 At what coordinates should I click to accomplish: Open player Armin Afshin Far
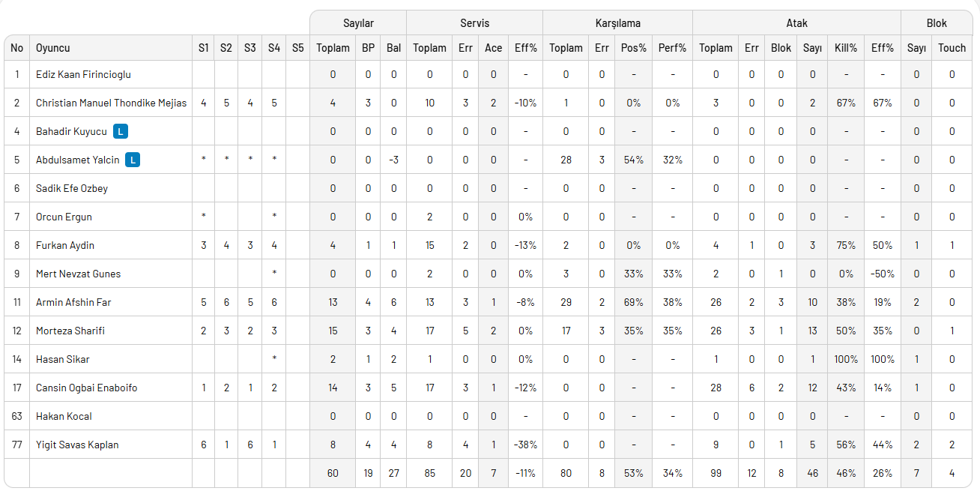(73, 303)
